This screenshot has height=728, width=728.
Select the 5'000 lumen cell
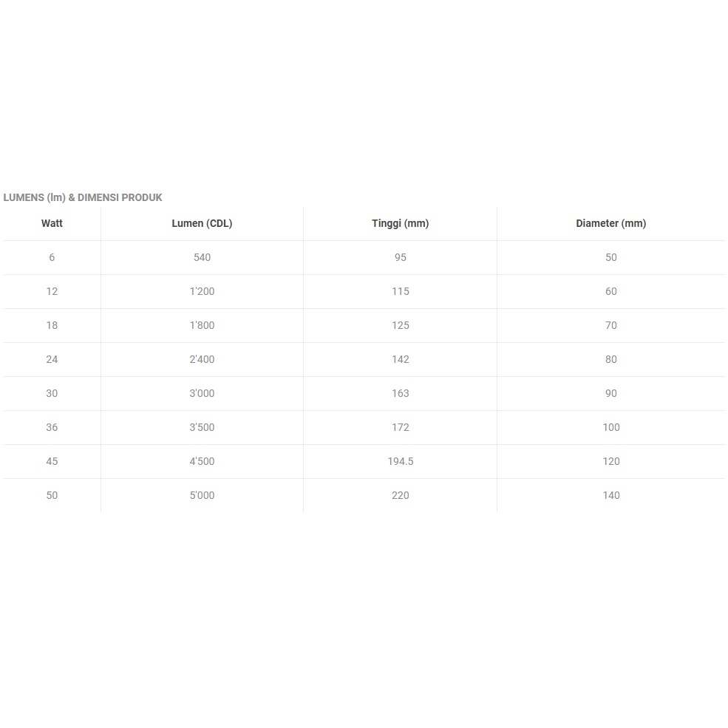tap(202, 495)
